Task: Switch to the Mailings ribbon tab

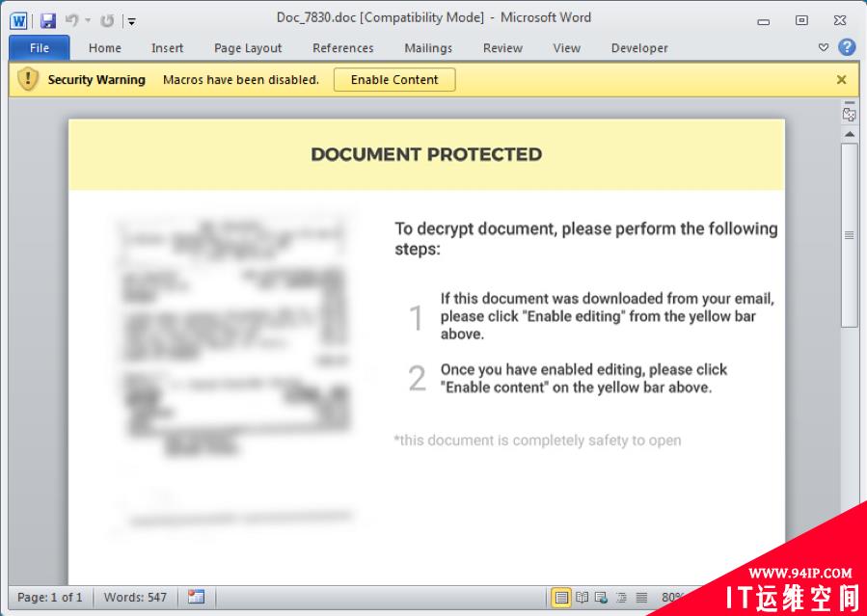Action: pyautogui.click(x=428, y=48)
